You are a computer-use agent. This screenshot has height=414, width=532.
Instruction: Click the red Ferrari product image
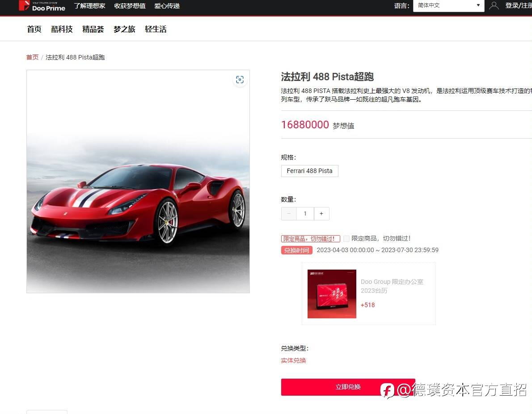[138, 182]
